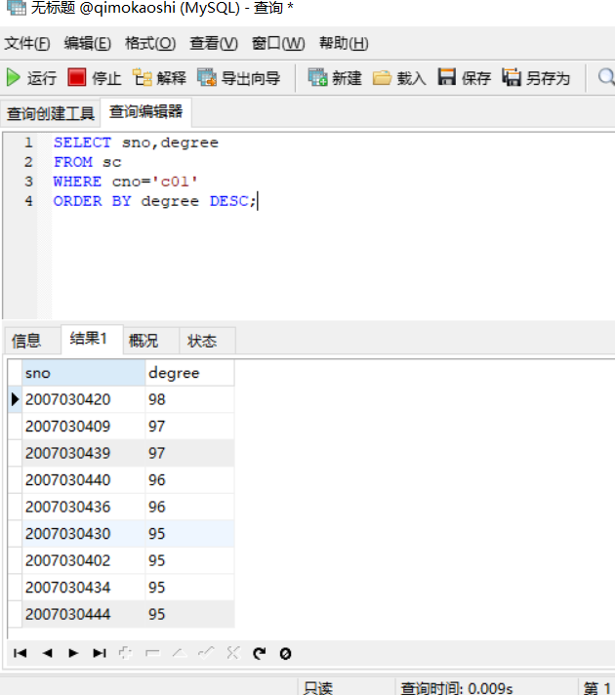Image resolution: width=616 pixels, height=695 pixels.
Task: Go to previous record arrow
Action: 47,653
